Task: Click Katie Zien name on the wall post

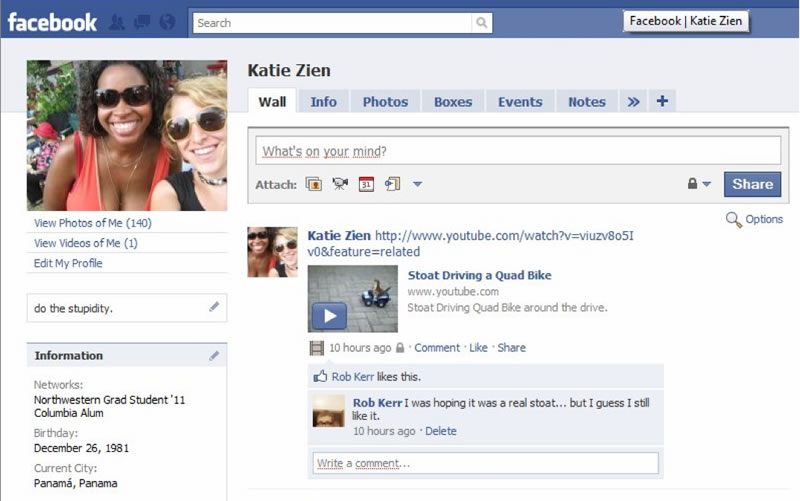Action: tap(339, 235)
